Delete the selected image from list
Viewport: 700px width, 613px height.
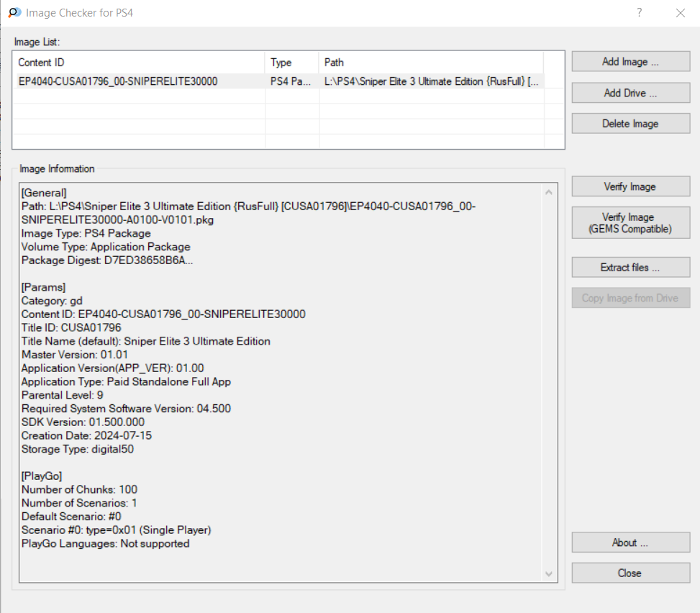click(x=630, y=124)
